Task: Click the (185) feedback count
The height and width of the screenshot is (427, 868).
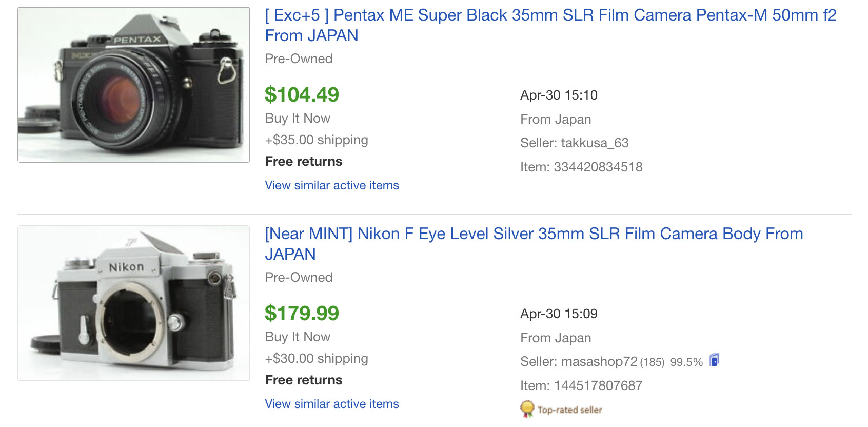Action: [x=652, y=362]
